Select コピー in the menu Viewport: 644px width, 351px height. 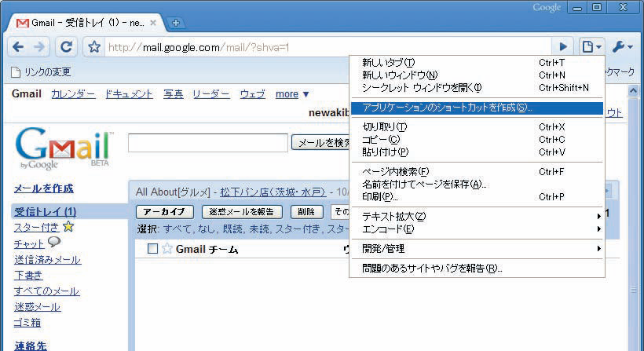point(477,140)
